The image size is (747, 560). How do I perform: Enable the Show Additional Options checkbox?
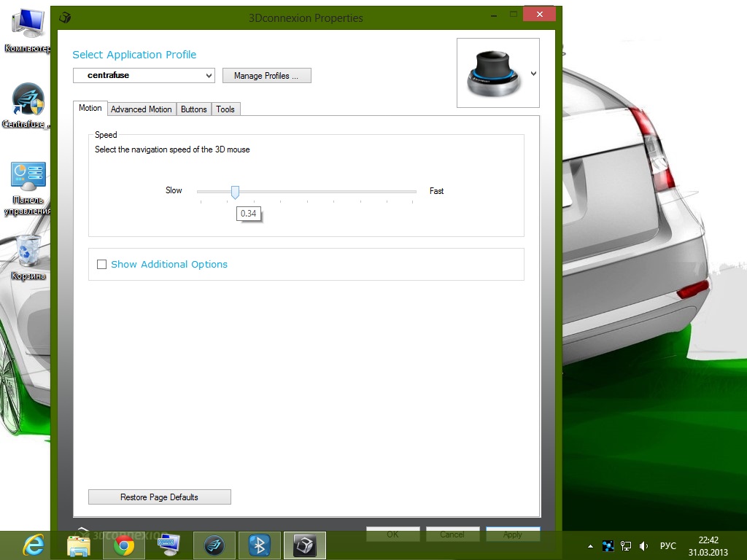[102, 265]
